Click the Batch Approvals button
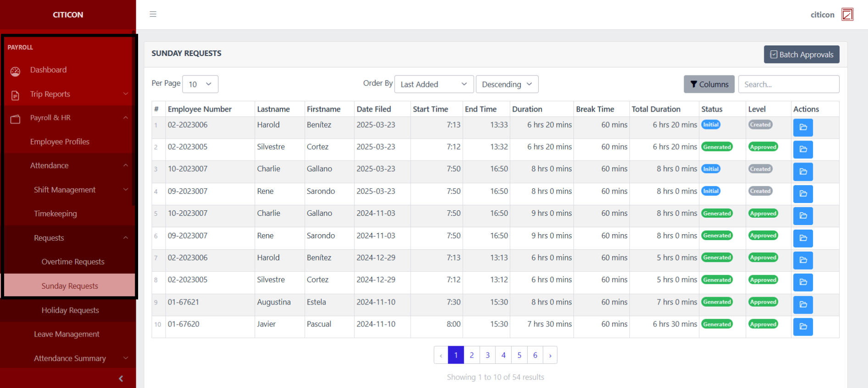The image size is (868, 388). (801, 54)
